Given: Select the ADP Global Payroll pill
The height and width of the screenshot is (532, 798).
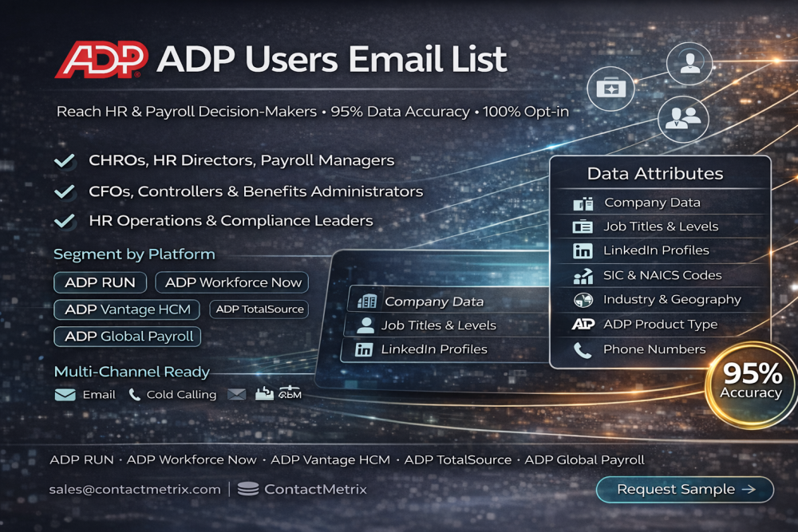Looking at the screenshot, I should (x=128, y=336).
